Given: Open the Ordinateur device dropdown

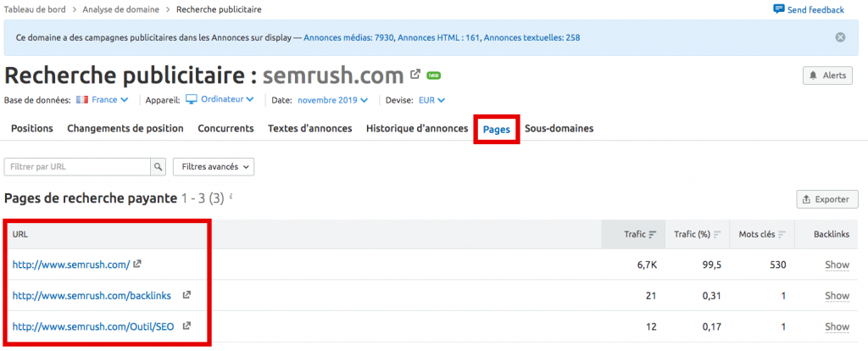Looking at the screenshot, I should (227, 99).
